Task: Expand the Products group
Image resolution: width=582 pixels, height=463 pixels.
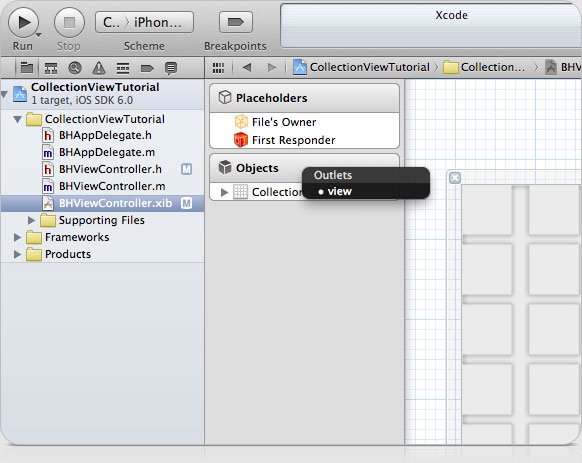Action: coord(17,254)
